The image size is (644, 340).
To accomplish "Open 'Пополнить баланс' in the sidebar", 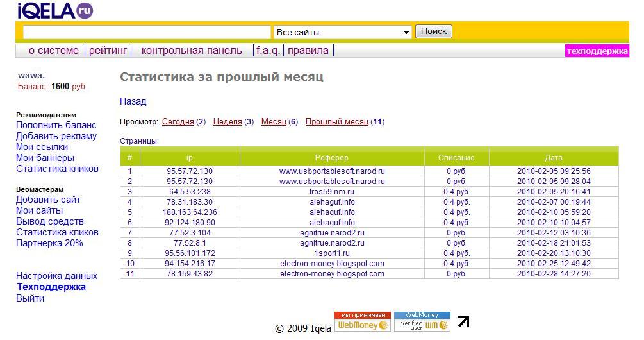I will [56, 125].
